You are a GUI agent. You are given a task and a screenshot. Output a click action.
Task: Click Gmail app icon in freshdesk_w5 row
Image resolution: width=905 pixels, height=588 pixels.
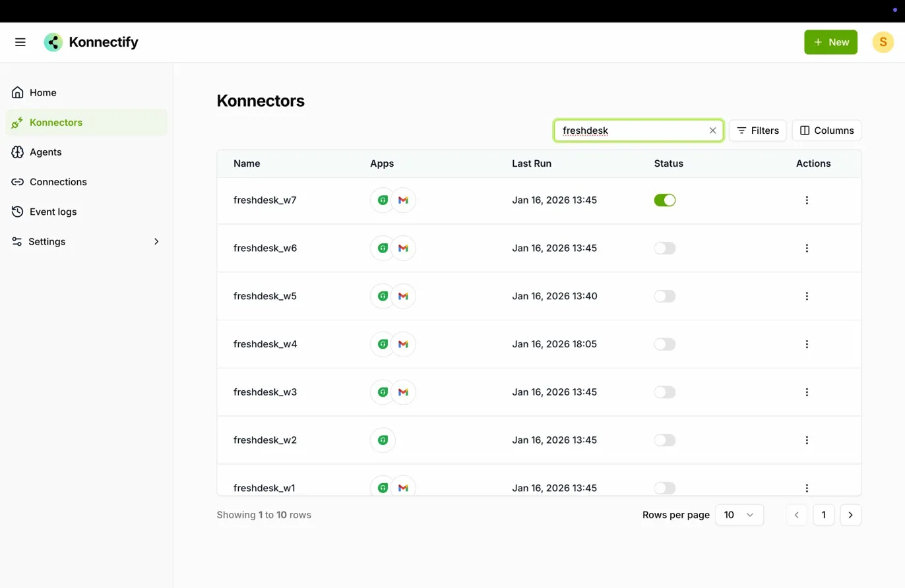click(x=404, y=297)
